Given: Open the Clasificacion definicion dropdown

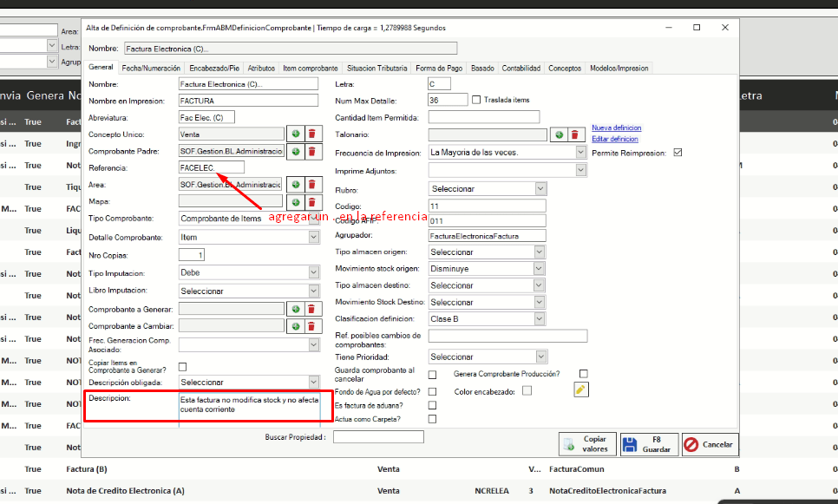Looking at the screenshot, I should tap(540, 318).
